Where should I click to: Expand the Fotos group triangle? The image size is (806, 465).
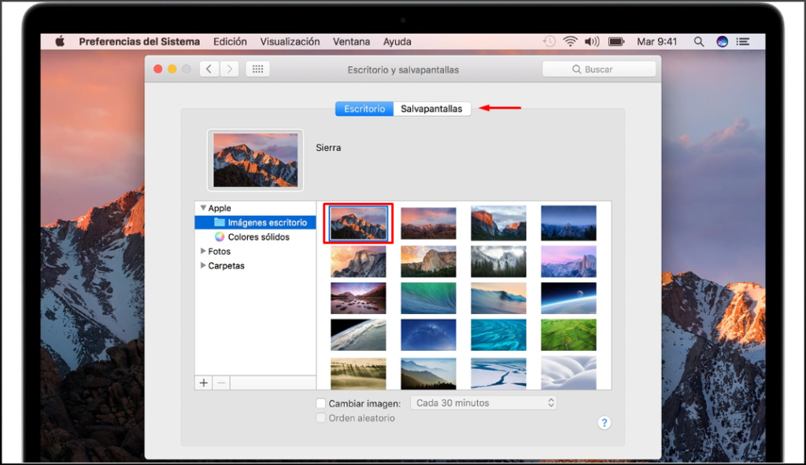pos(203,251)
